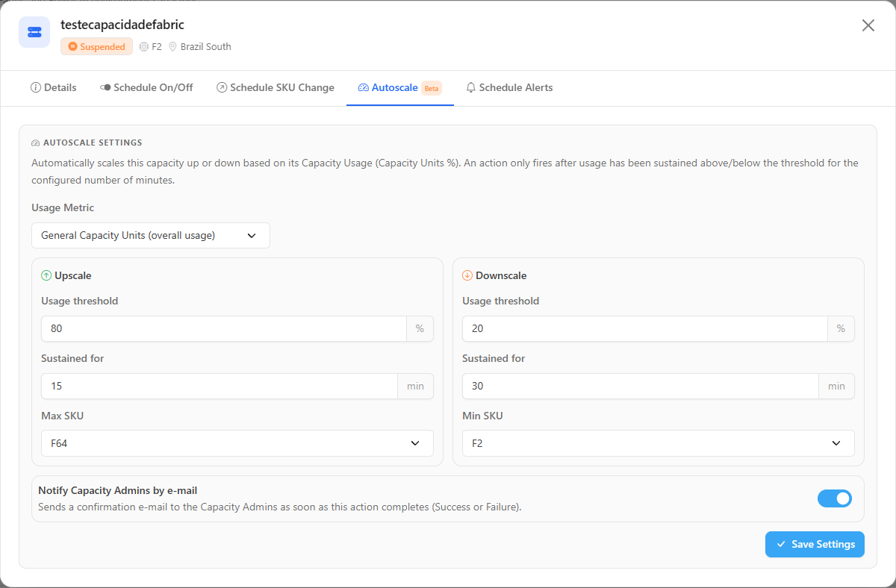Click the gauge icon beside AUTOSCALE SETTINGS
Screen dimensions: 896x588
(x=36, y=143)
